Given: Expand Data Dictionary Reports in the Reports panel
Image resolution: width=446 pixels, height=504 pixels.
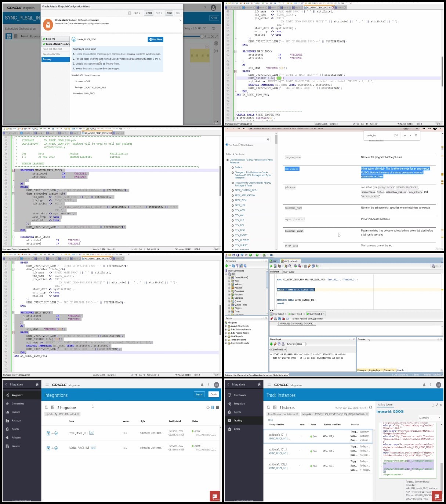Looking at the screenshot, I should (226, 330).
